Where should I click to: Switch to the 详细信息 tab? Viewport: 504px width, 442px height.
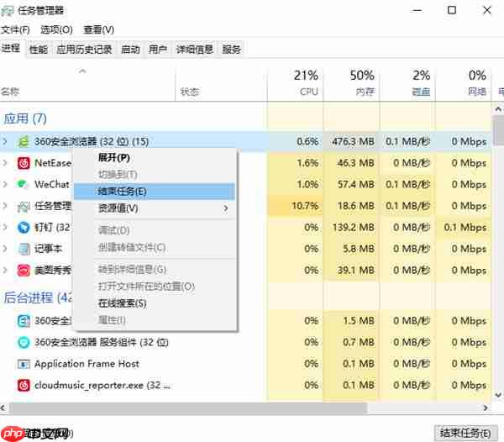tap(195, 50)
